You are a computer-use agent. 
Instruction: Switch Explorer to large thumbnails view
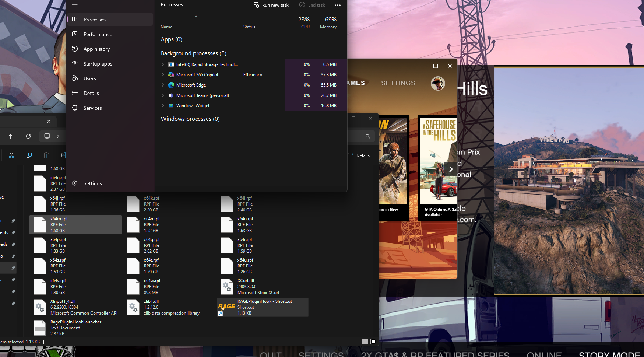coord(373,342)
